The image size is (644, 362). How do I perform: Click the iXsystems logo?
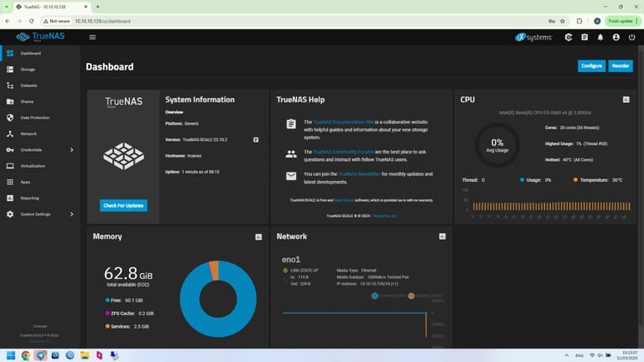point(533,38)
